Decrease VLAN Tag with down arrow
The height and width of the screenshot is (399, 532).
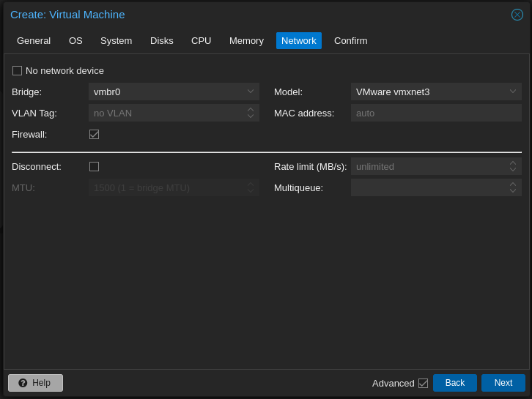[x=251, y=116]
